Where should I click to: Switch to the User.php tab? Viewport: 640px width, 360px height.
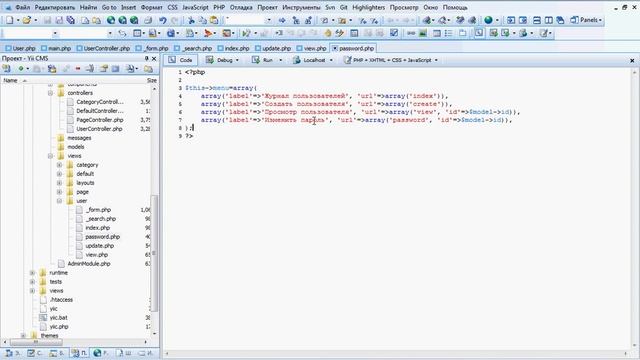tap(20, 48)
